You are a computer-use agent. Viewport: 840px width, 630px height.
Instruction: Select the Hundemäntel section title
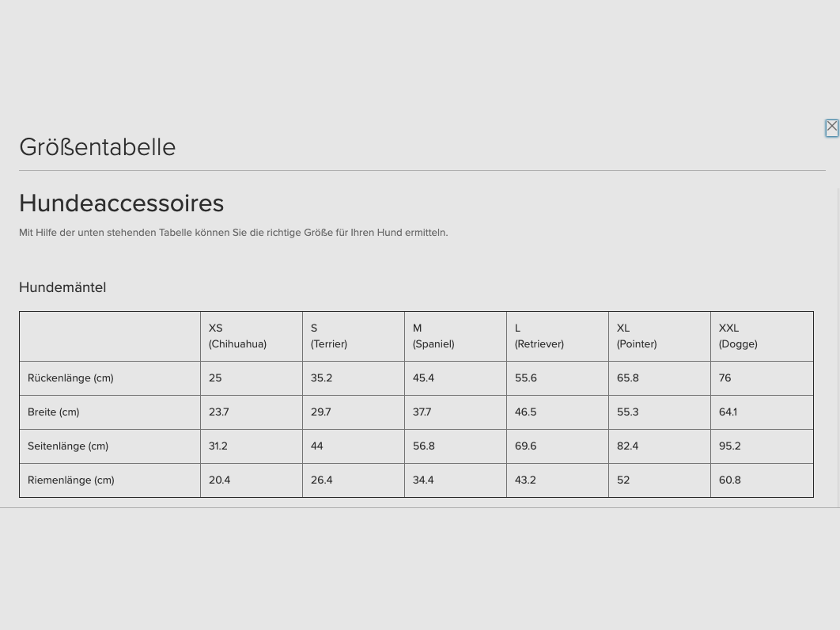tap(62, 287)
